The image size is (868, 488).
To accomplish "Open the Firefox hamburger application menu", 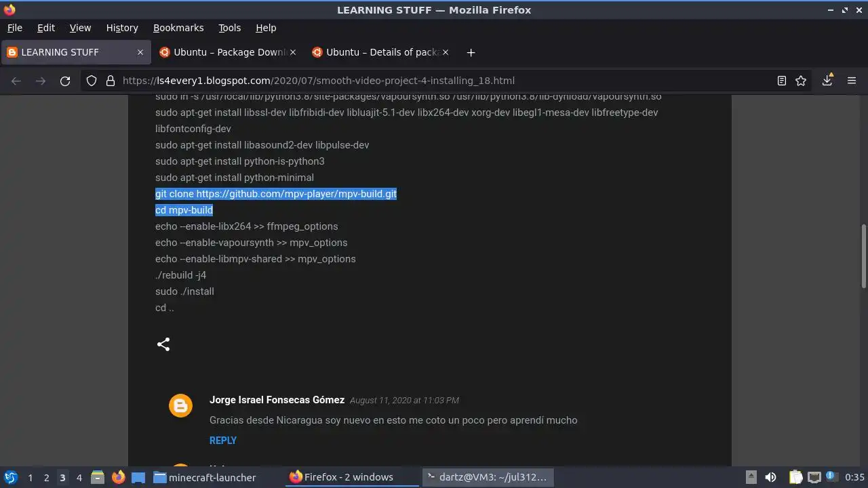I will tap(852, 81).
